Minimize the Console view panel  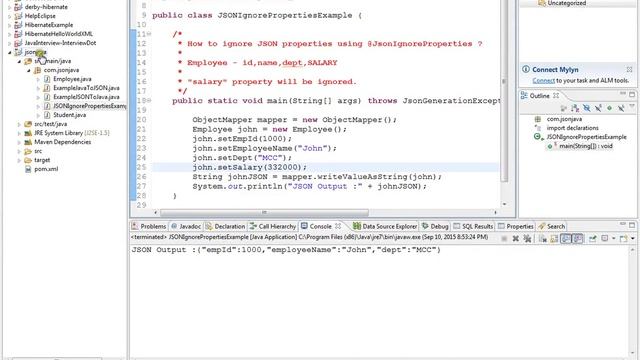(623, 224)
